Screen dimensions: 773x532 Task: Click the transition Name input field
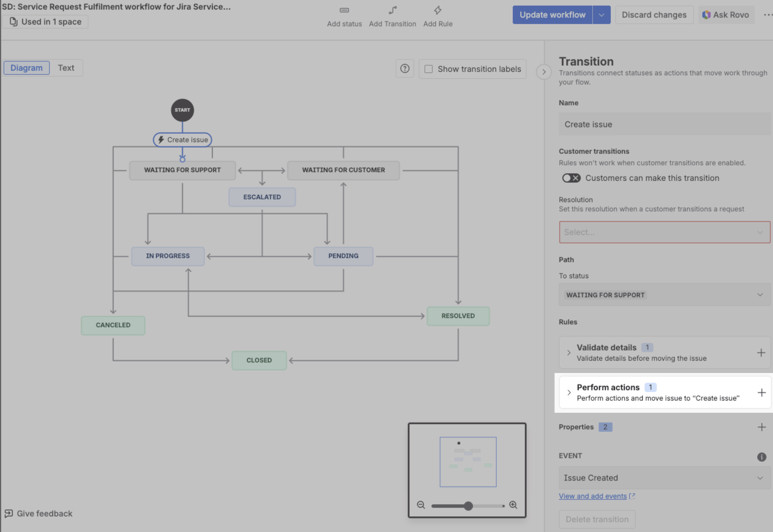[x=665, y=124]
